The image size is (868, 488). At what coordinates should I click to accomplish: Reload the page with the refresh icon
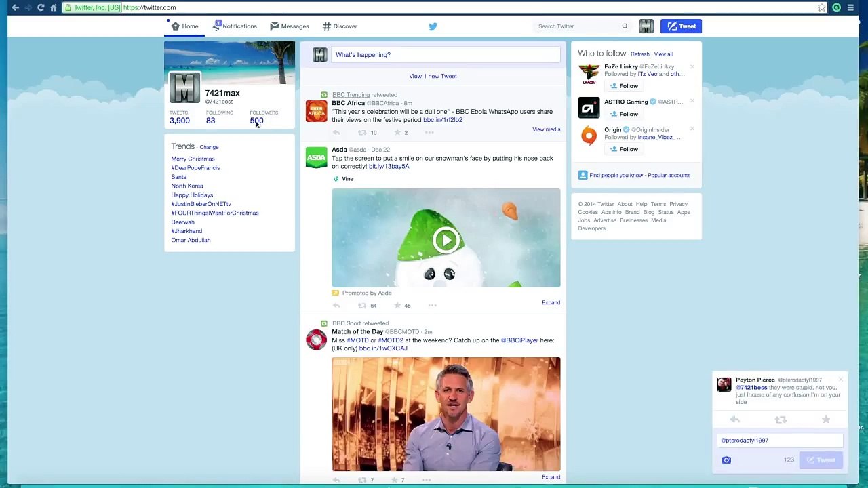41,7
